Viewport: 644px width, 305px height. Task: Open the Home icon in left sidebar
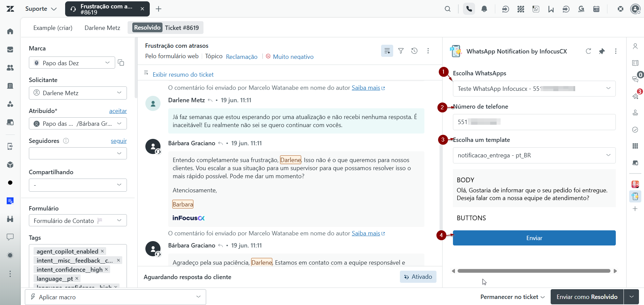10,31
